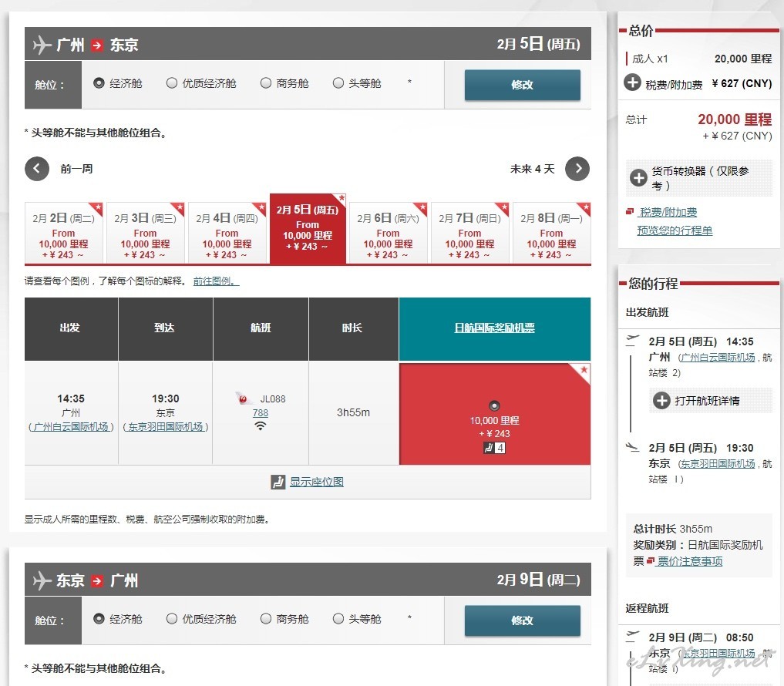Select the 2月7日 (周日) date tab
The image size is (784, 686).
coord(470,233)
